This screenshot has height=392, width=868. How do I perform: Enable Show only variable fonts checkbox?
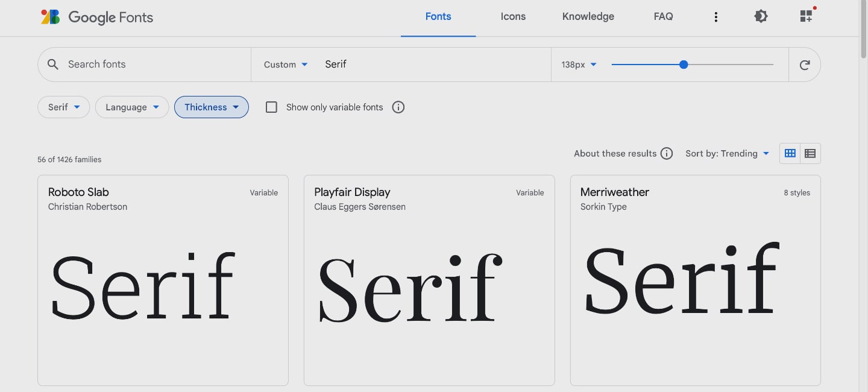pos(272,107)
